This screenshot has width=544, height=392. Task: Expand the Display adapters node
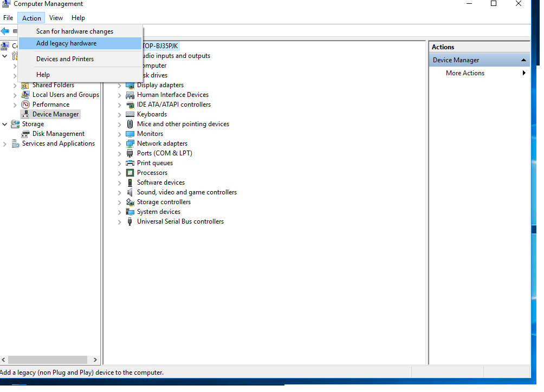[x=119, y=86]
